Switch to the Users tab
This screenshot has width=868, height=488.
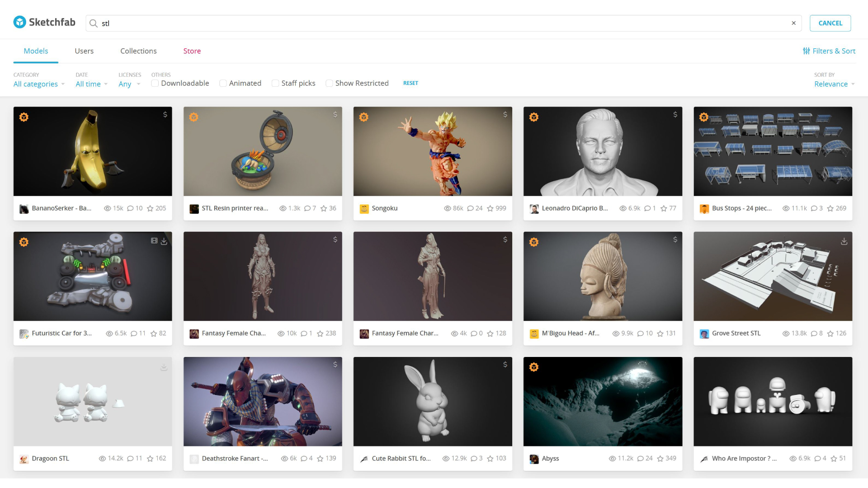tap(84, 51)
